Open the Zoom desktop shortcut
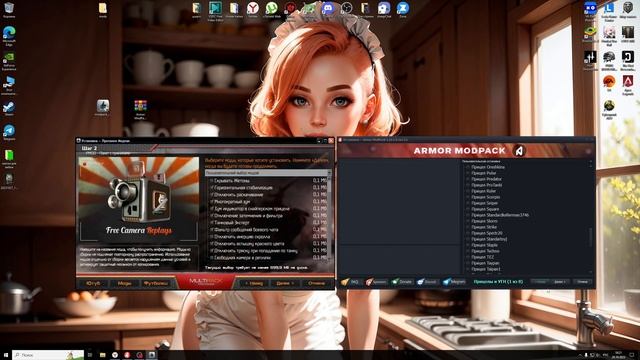The height and width of the screenshot is (360, 640). point(403,9)
